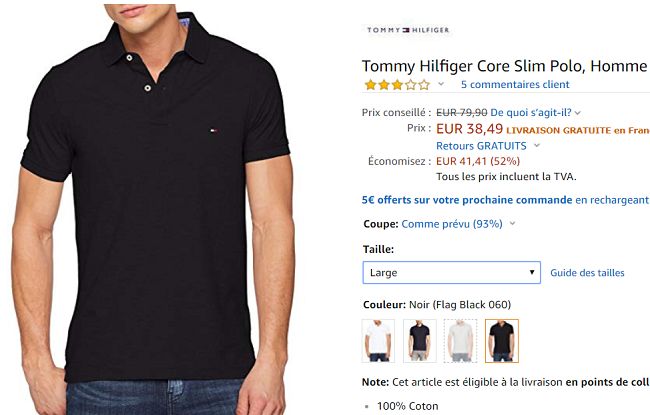
Task: Click the EUR 38,49 price
Action: 468,129
